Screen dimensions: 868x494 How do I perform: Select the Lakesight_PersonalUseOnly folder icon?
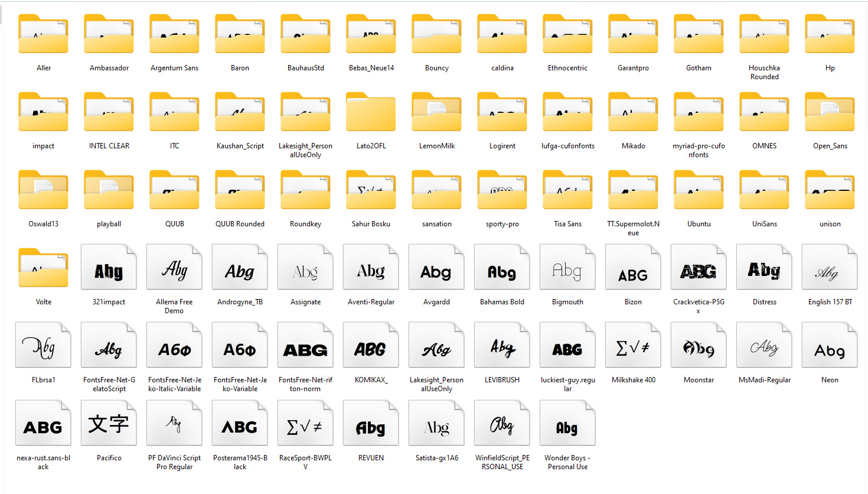pyautogui.click(x=305, y=112)
